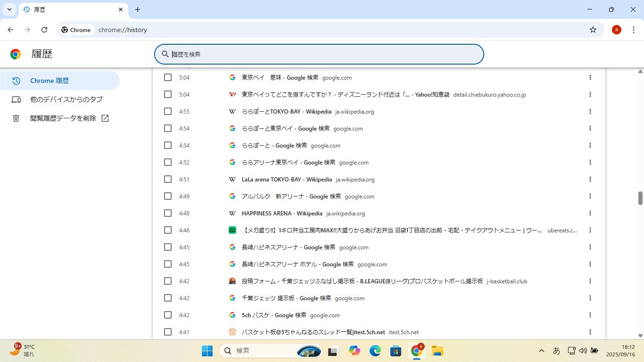The image size is (644, 362).
Task: Open more actions menu for Uber Eats entry
Action: (590, 230)
